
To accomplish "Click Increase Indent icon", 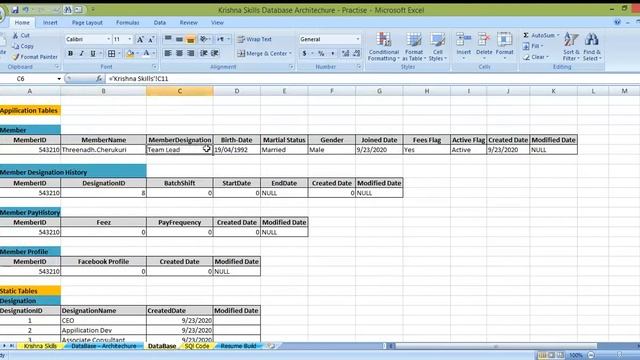I will 215,53.
